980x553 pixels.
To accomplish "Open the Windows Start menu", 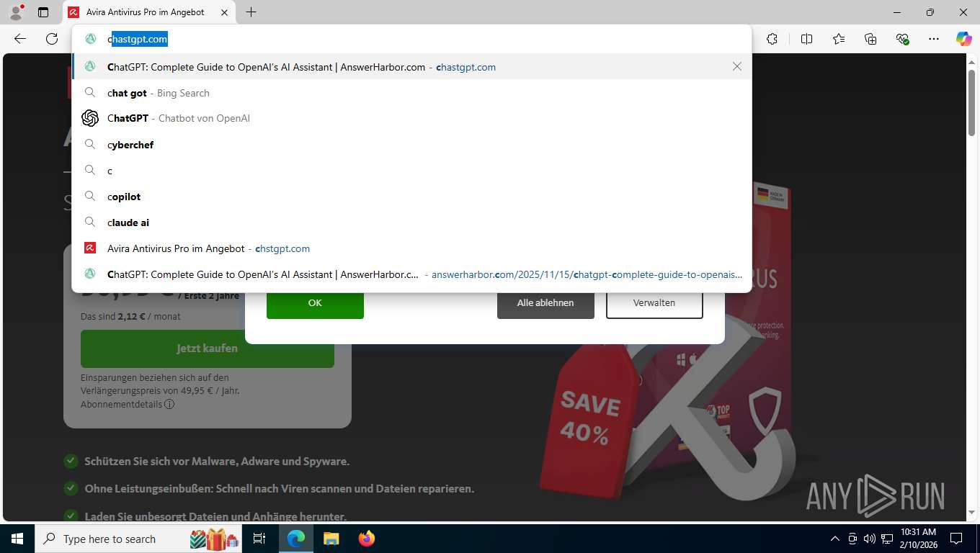I will [x=17, y=539].
